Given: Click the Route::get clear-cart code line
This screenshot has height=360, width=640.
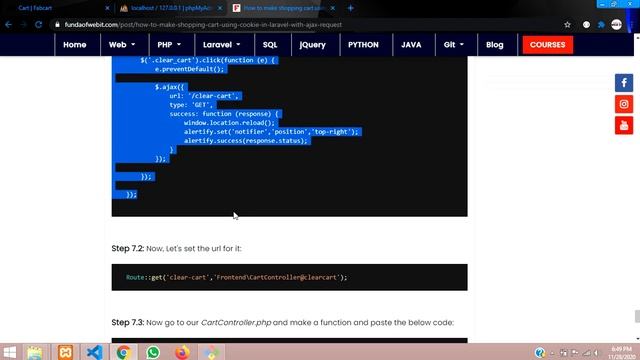Looking at the screenshot, I should (236, 277).
